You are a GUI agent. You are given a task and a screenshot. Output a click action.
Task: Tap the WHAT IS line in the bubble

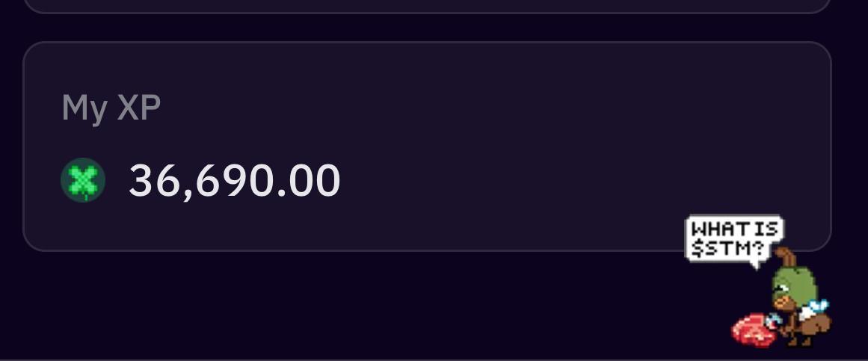point(735,229)
